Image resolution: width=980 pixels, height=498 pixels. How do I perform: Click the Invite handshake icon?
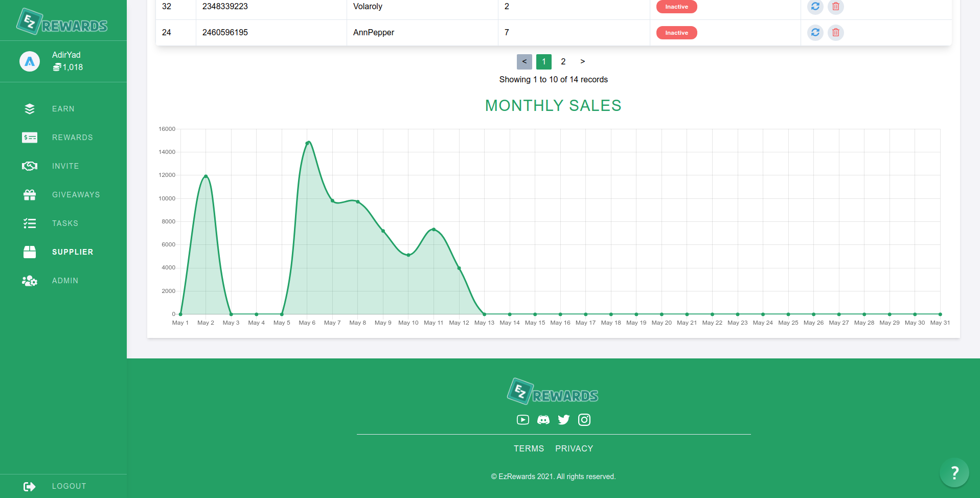(x=30, y=166)
